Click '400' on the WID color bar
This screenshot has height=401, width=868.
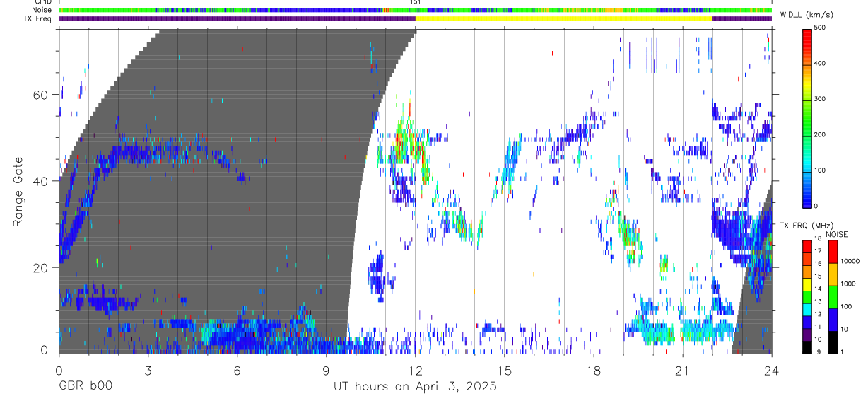(x=820, y=64)
